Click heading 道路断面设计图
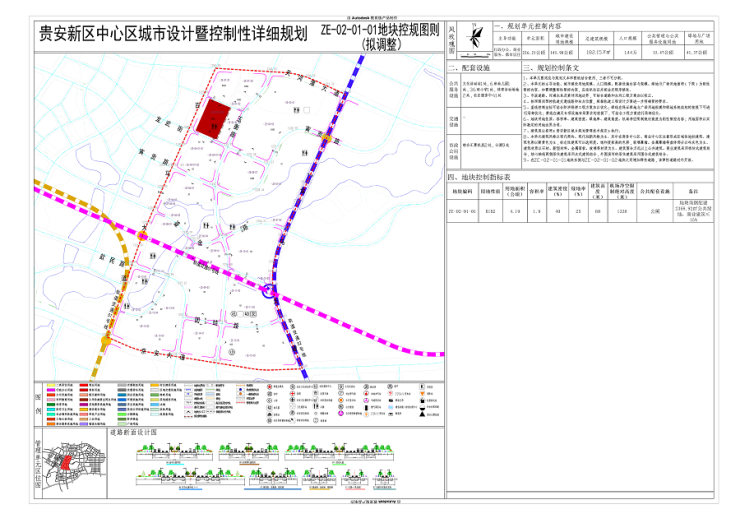The width and height of the screenshot is (740, 523). [134, 432]
